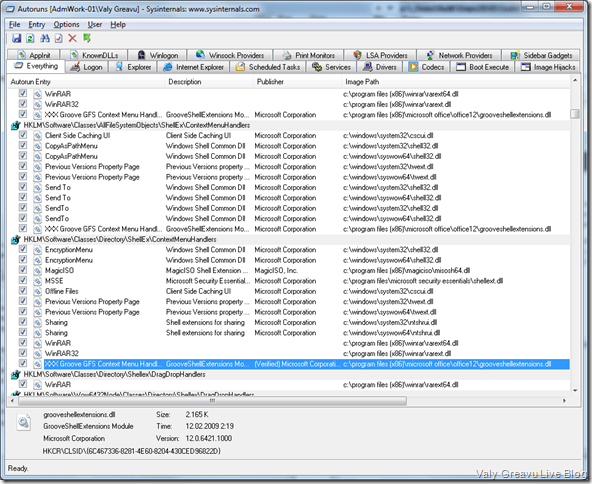
Task: Click the red Delete toolbar icon
Action: [72, 38]
